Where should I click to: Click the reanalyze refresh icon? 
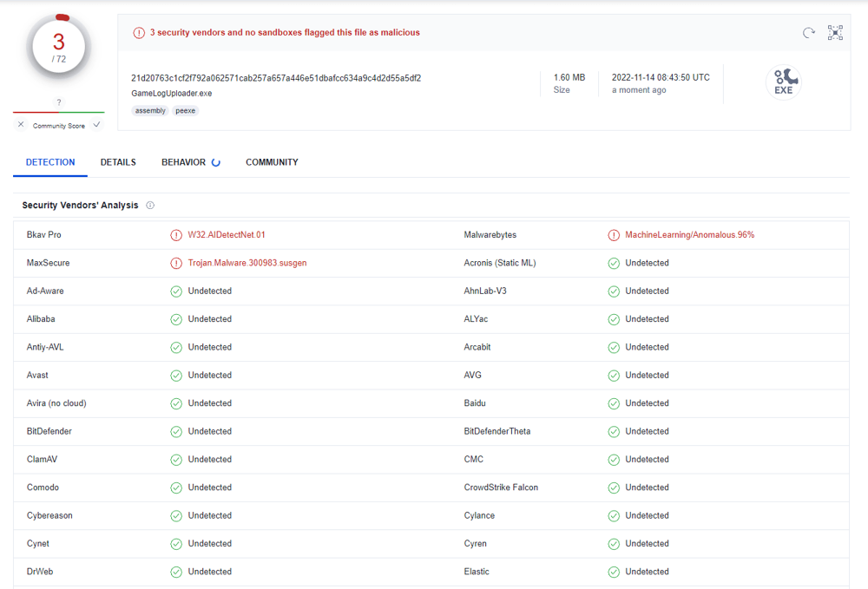(809, 33)
